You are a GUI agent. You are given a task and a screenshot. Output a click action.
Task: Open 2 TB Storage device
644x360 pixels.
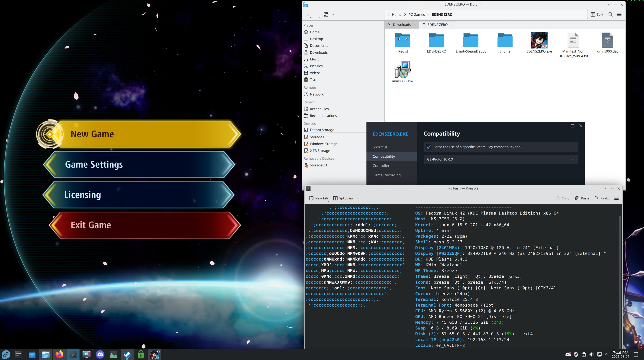[x=320, y=151]
